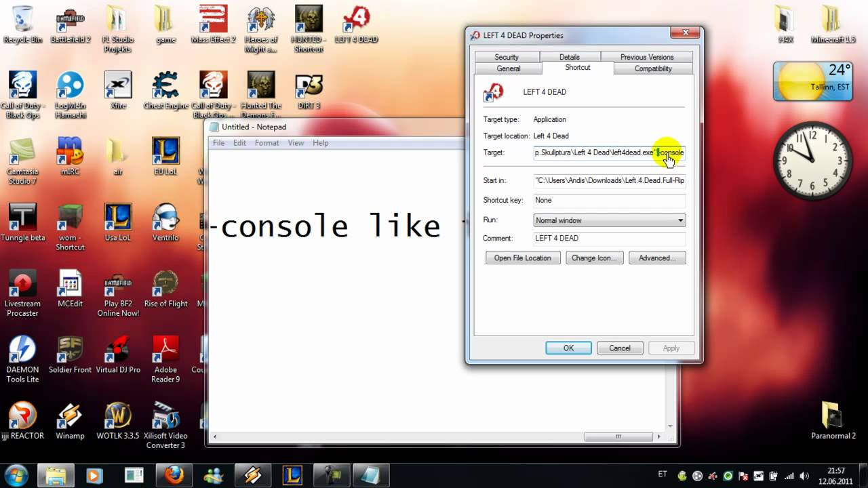This screenshot has width=868, height=488.
Task: Select the Camtasia Studio 7 icon
Action: coord(22,161)
